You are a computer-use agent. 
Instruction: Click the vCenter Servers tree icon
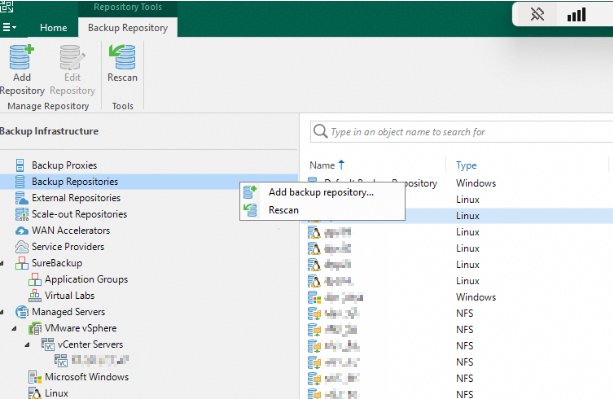[48, 344]
